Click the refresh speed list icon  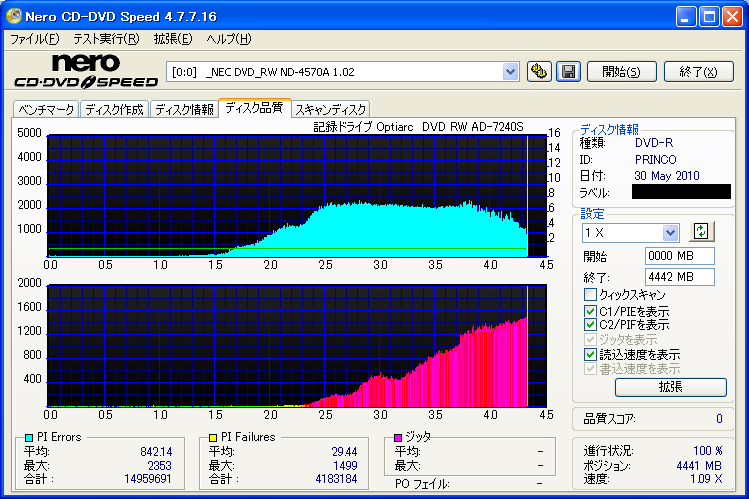pyautogui.click(x=701, y=232)
